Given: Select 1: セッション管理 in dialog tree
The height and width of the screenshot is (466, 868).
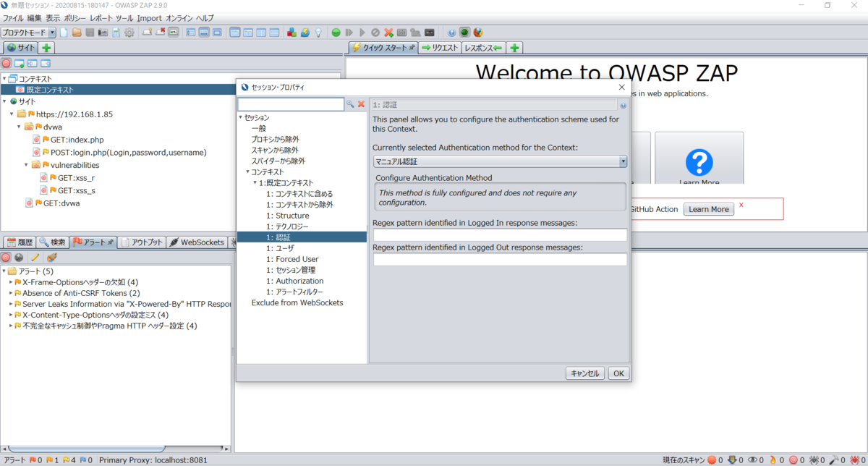Looking at the screenshot, I should pos(292,270).
